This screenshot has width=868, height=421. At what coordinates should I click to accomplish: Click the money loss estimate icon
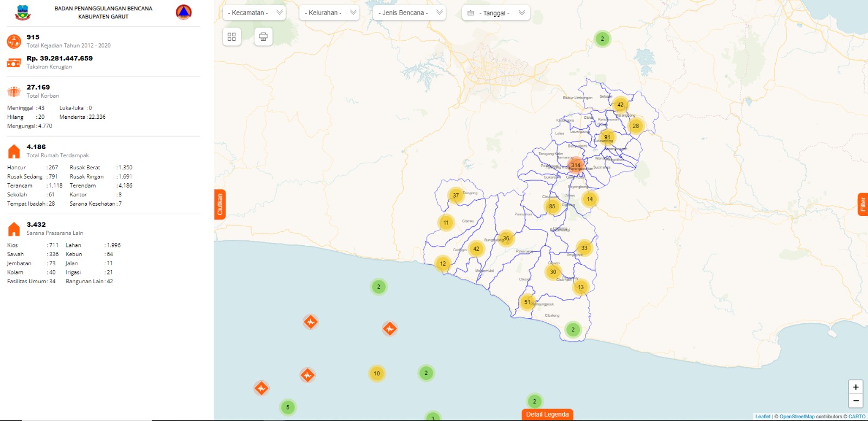(14, 63)
